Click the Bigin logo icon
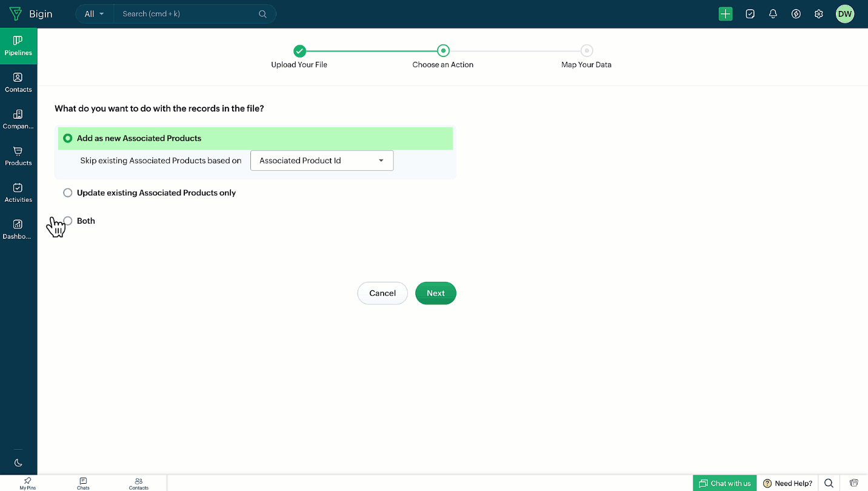The width and height of the screenshot is (868, 491). tap(15, 14)
